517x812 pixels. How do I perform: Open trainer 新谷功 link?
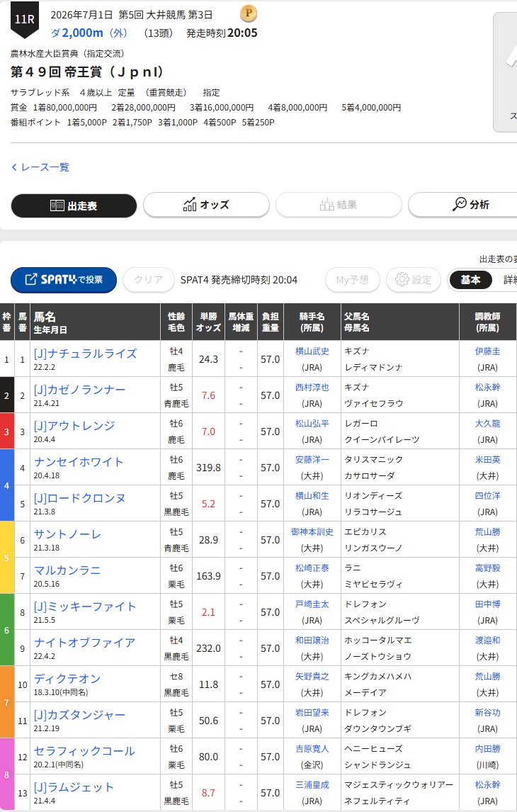click(x=487, y=713)
